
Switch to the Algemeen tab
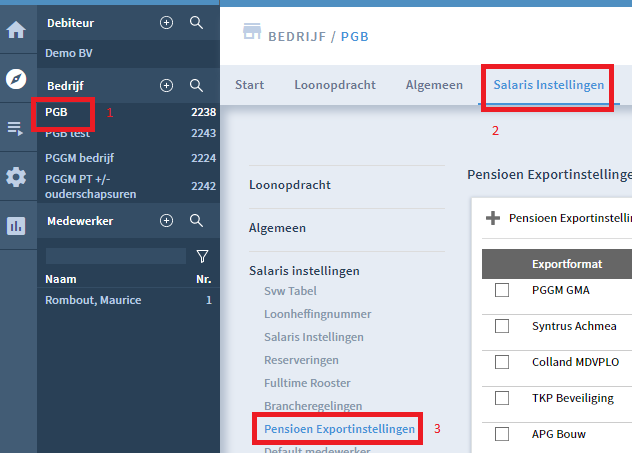tap(434, 85)
